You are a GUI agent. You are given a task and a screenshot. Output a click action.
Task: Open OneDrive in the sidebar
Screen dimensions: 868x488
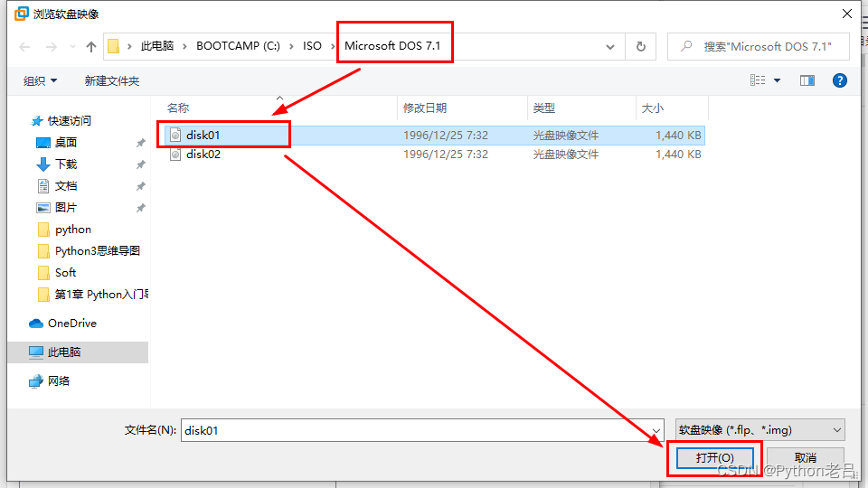tap(72, 324)
